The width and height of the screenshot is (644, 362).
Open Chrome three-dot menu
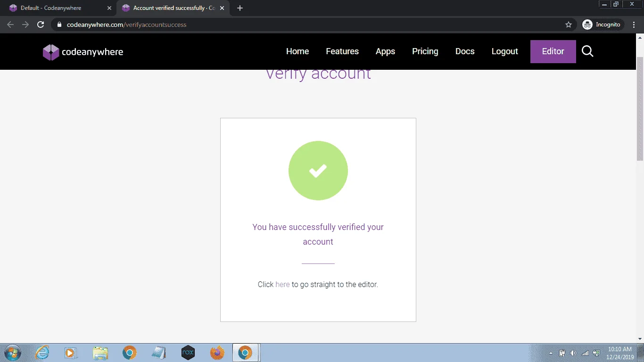coord(634,25)
